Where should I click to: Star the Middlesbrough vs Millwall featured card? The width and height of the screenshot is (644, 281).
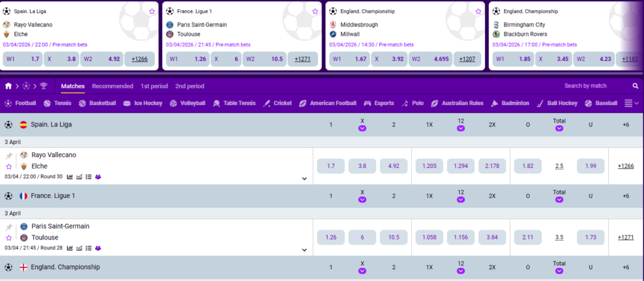click(x=479, y=11)
